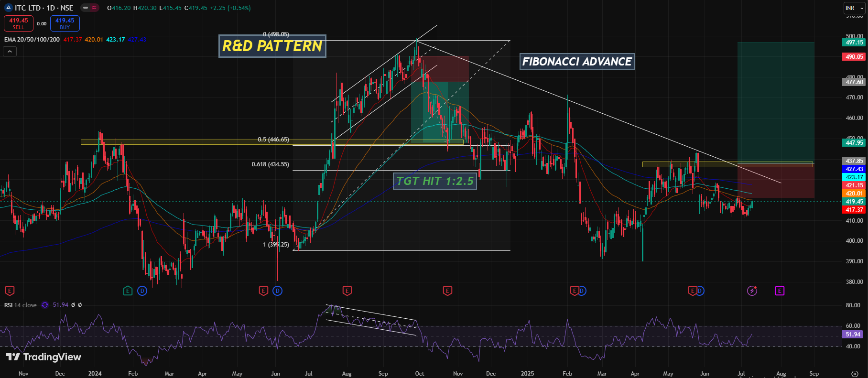Click the red earnings marker near Jun 2024

263,291
